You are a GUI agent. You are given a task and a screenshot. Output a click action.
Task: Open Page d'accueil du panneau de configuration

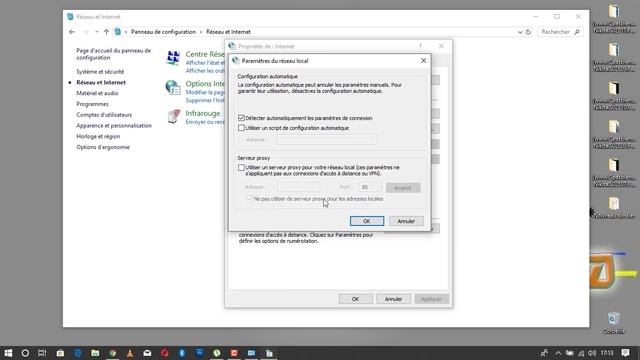[x=113, y=54]
